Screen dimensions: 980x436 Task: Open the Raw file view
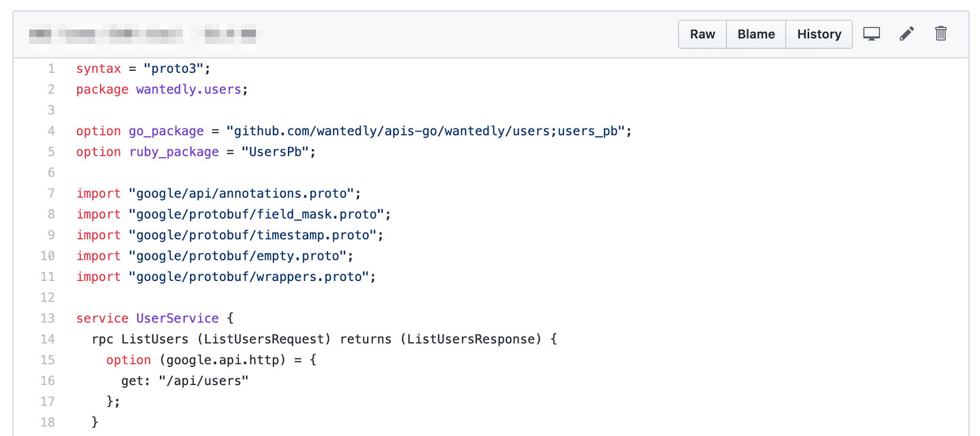point(702,34)
